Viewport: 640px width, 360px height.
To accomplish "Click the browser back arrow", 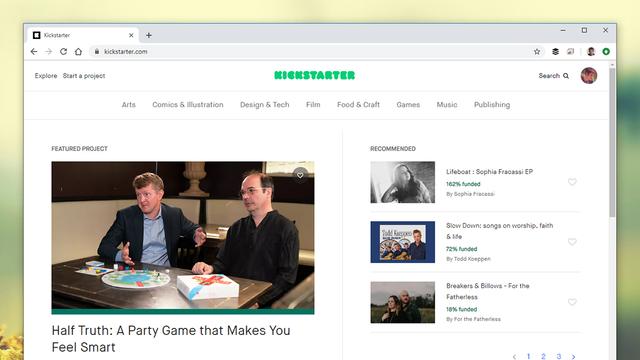I will [x=34, y=51].
